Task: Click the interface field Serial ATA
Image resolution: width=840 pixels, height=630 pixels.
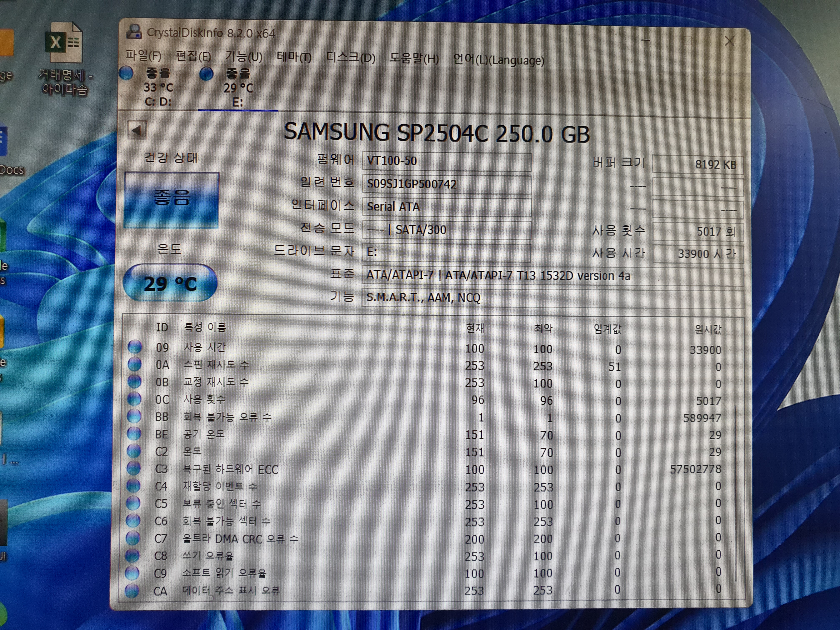Action: pos(447,207)
